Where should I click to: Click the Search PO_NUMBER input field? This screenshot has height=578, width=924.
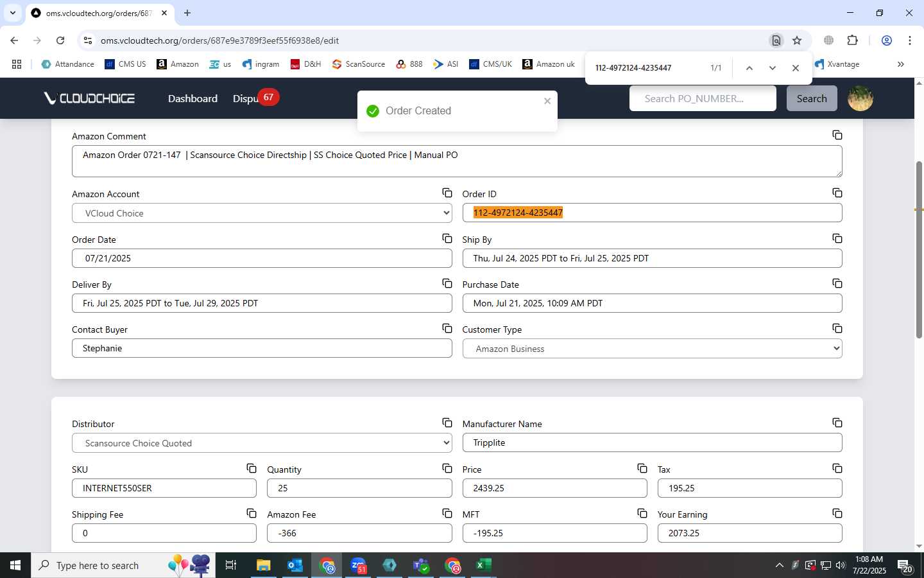[703, 98]
